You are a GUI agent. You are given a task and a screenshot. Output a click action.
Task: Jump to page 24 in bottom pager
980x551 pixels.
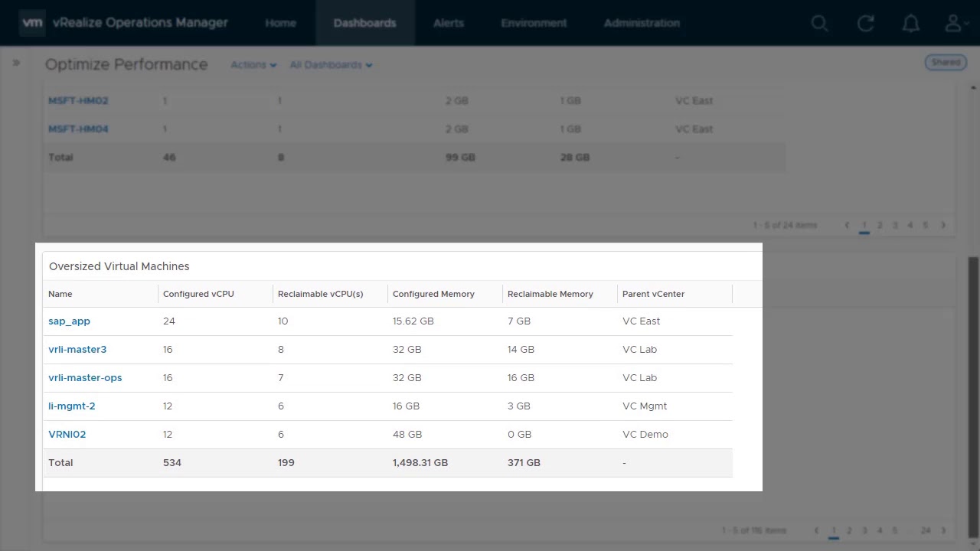click(x=926, y=530)
